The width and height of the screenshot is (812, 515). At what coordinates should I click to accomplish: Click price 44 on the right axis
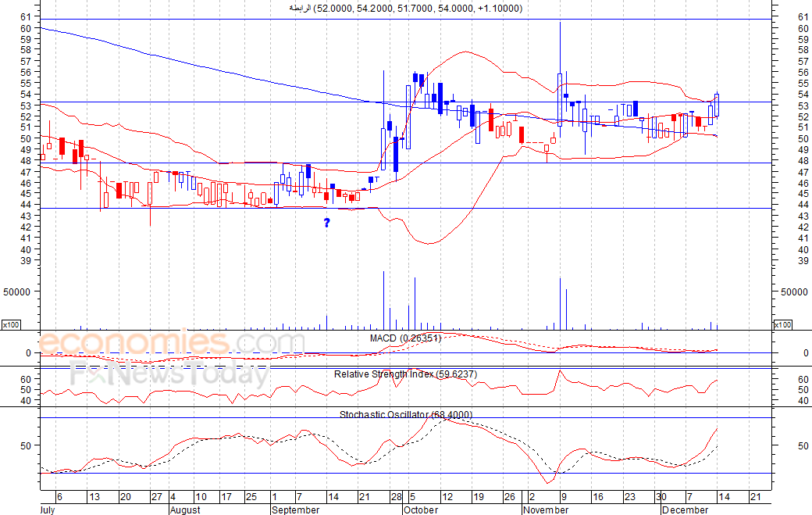(803, 205)
